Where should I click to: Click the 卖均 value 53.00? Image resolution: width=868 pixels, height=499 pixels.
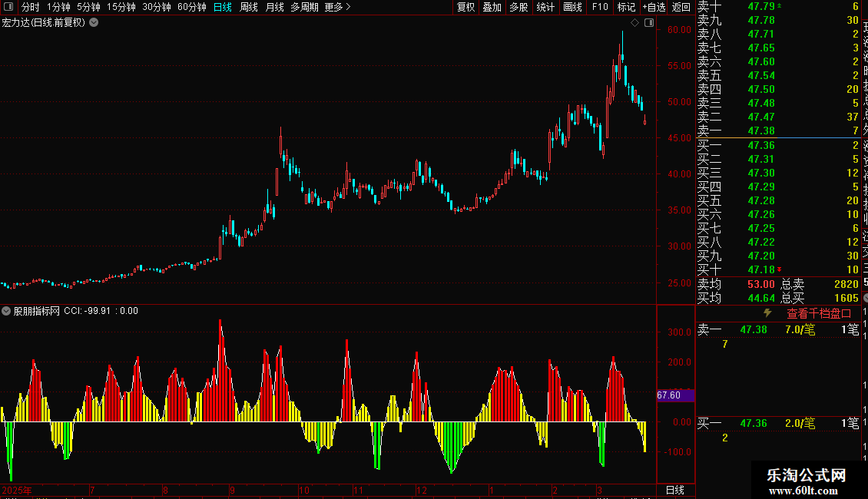click(761, 284)
